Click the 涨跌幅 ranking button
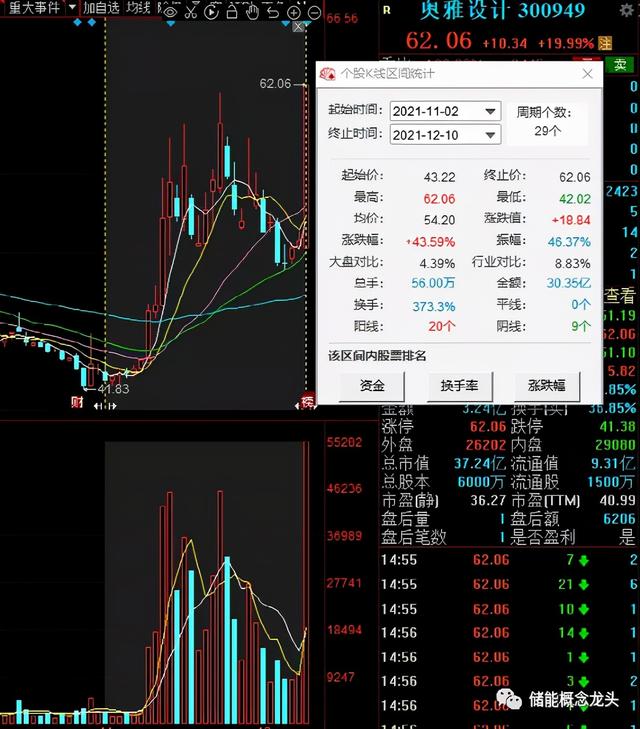Image resolution: width=640 pixels, height=729 pixels. pyautogui.click(x=547, y=385)
